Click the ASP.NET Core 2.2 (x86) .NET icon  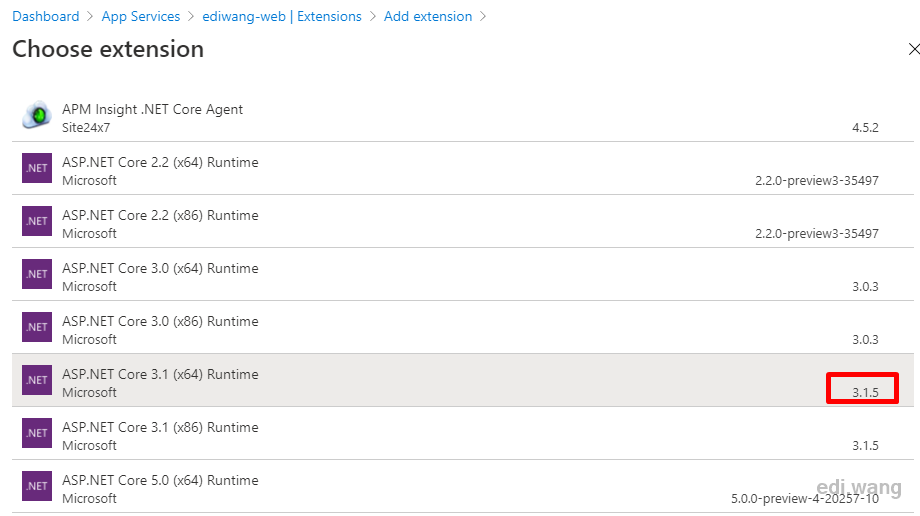37,221
